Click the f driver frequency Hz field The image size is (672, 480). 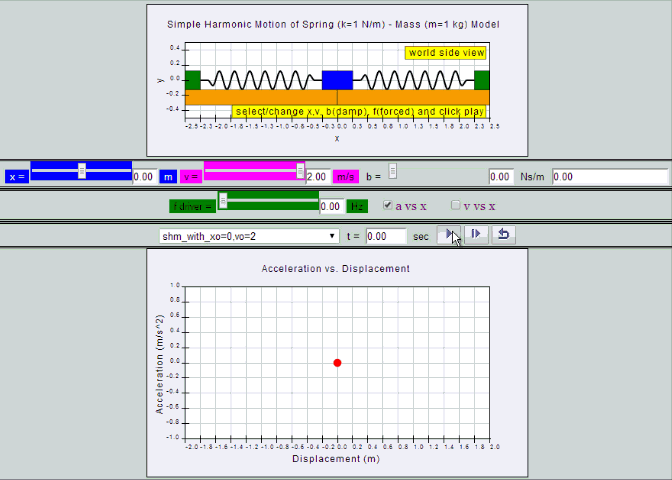coord(332,207)
